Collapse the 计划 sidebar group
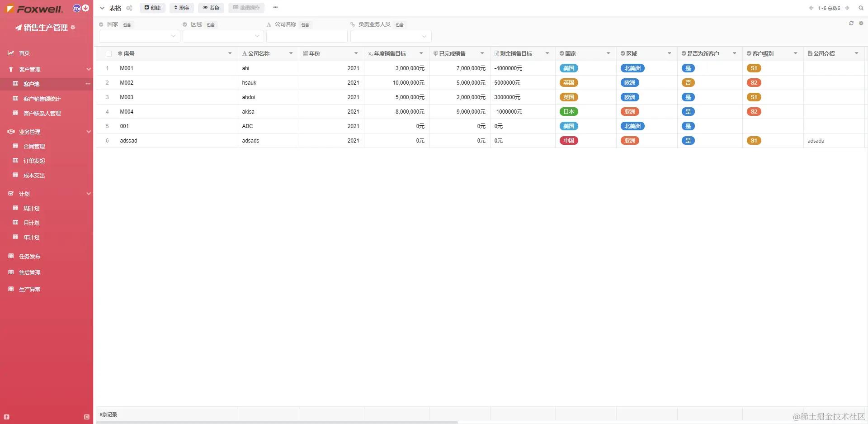This screenshot has width=868, height=424. click(x=89, y=194)
